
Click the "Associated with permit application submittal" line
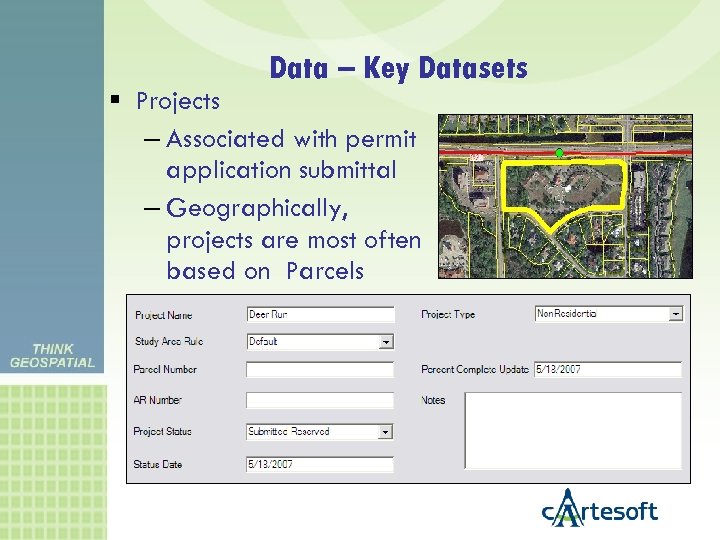pos(291,155)
